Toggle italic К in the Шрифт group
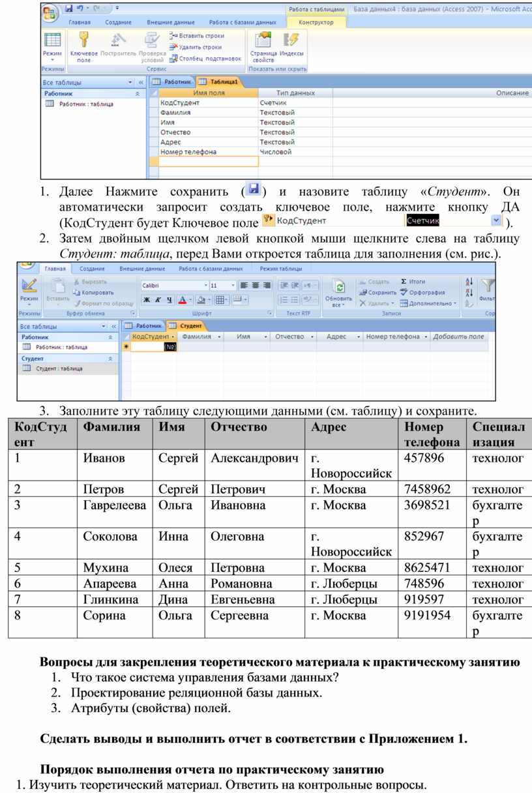 click(158, 300)
